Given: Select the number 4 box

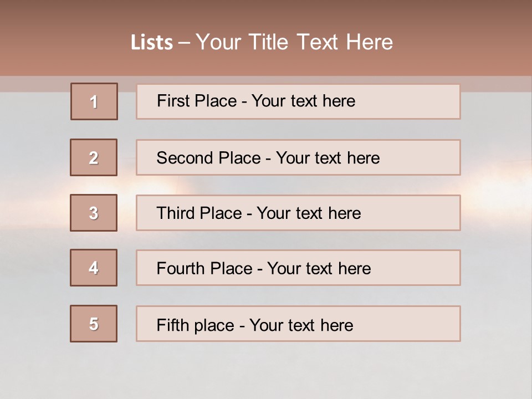Looking at the screenshot, I should (94, 268).
